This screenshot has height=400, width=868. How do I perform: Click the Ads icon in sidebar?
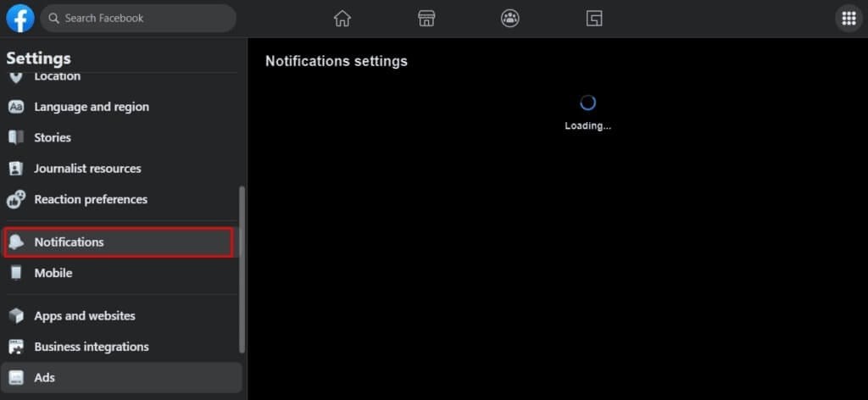pos(16,378)
